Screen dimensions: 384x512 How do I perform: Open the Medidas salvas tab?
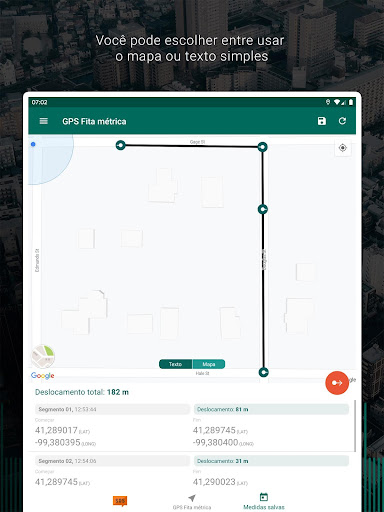(x=264, y=502)
